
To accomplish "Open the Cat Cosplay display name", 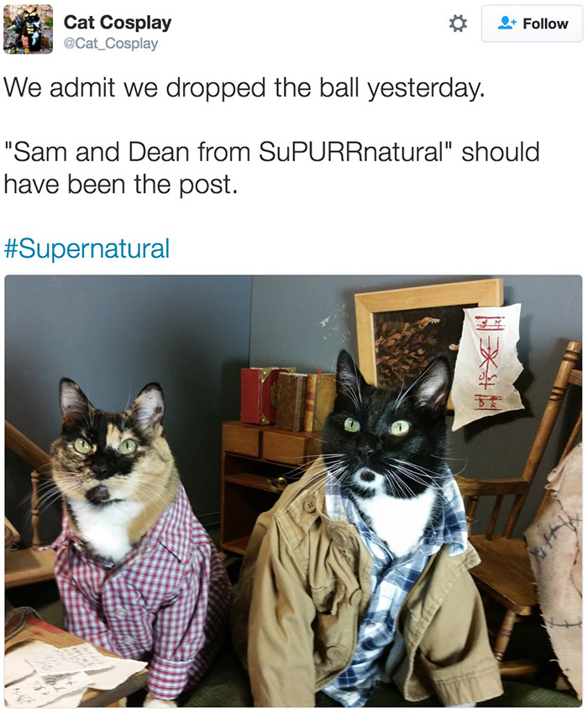I will 118,22.
